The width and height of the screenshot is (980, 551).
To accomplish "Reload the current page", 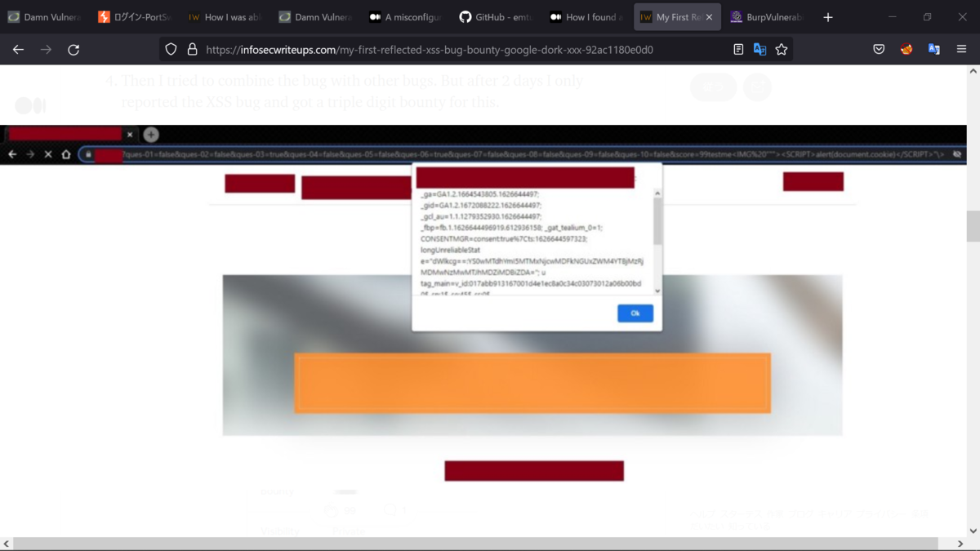I will click(73, 49).
